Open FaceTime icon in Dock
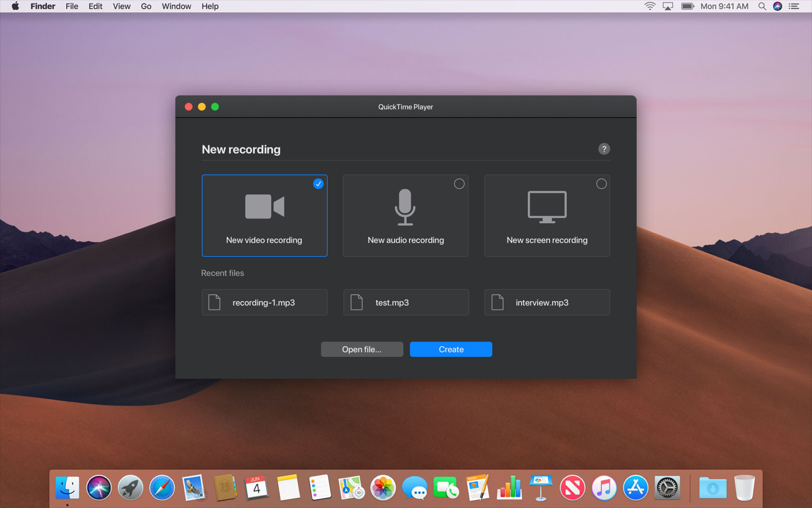Image resolution: width=812 pixels, height=508 pixels. 446,488
